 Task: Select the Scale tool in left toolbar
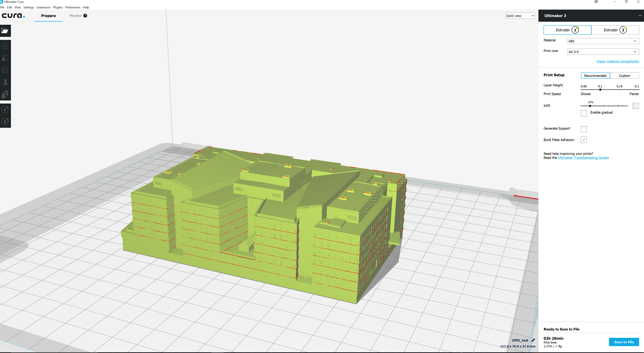coord(5,58)
